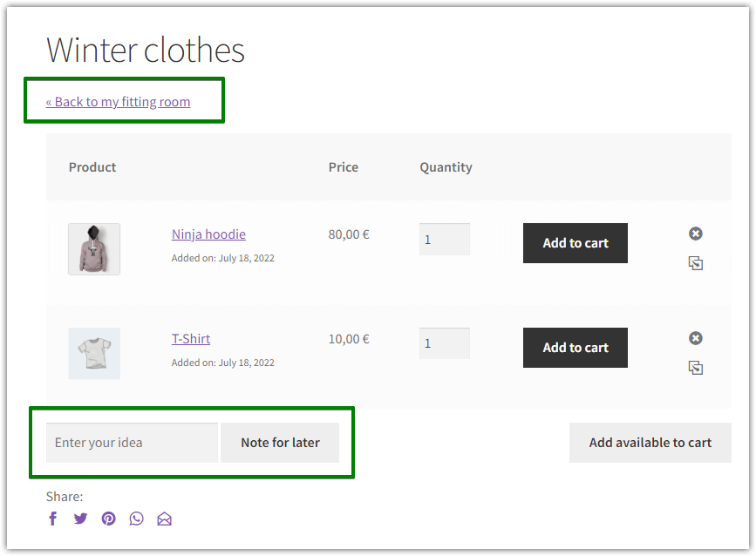Share wishlist on Twitter
This screenshot has height=556, width=756.
click(x=80, y=519)
